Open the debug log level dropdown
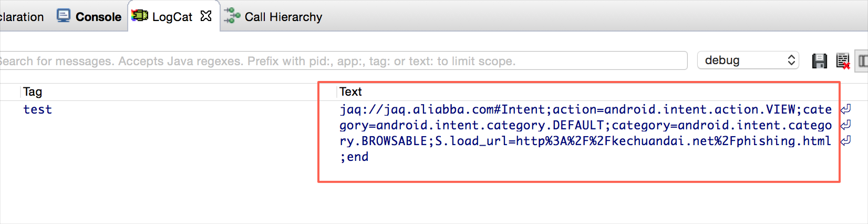Viewport: 868px width, 224px height. 748,60
